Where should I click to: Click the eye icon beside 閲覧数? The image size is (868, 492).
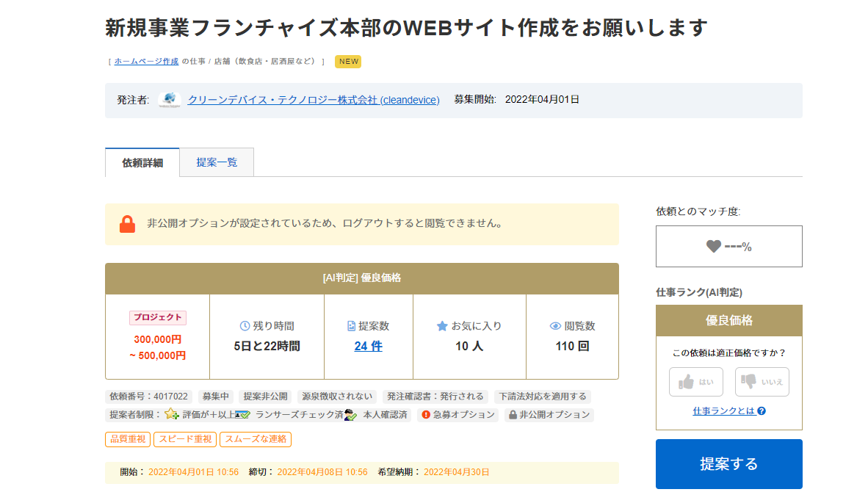pos(555,326)
